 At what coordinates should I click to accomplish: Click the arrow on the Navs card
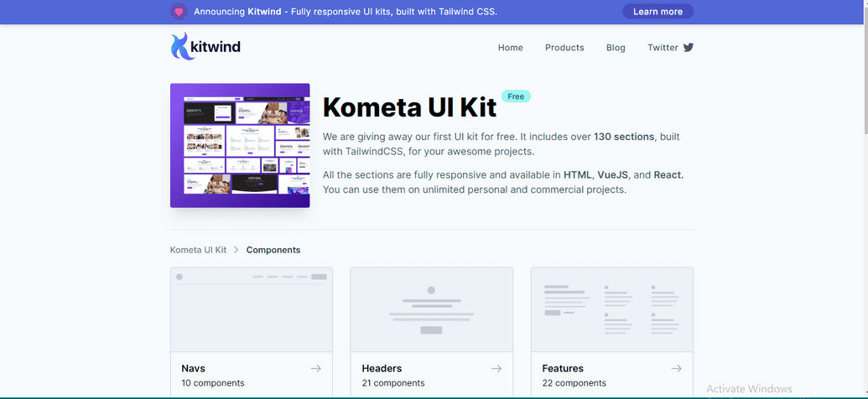[x=315, y=369]
